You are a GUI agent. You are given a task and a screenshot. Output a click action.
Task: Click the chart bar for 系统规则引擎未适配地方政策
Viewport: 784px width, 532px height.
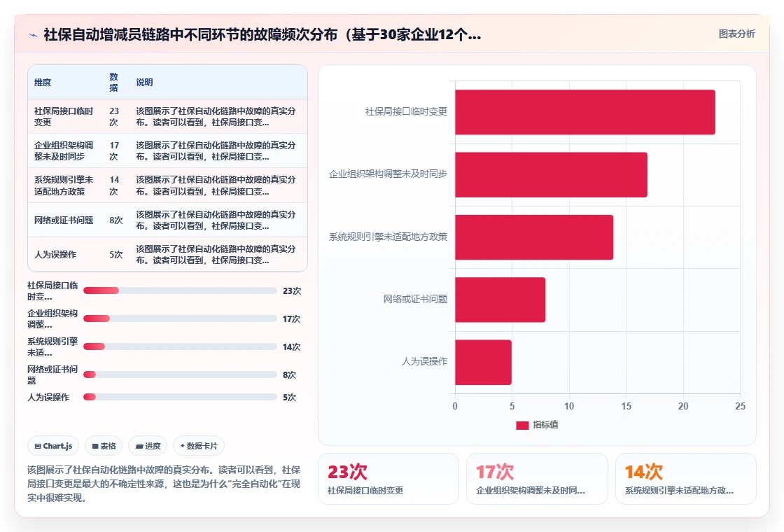tap(534, 237)
